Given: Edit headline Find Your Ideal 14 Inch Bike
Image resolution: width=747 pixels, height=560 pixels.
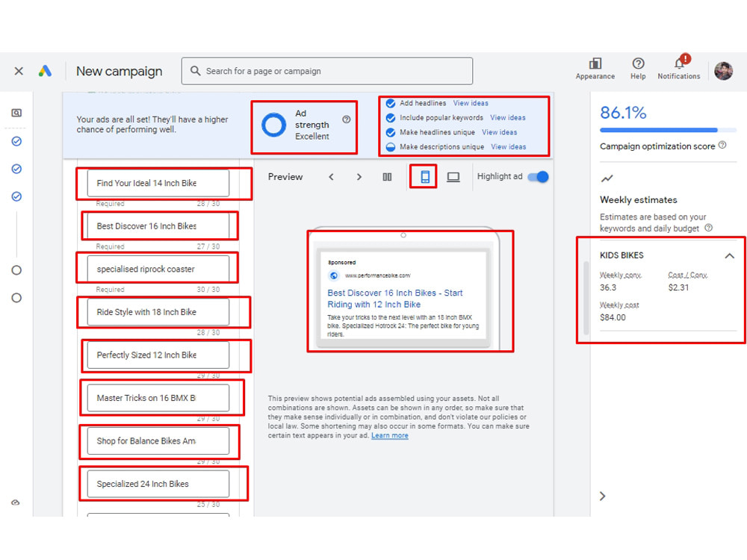Looking at the screenshot, I should (x=158, y=184).
